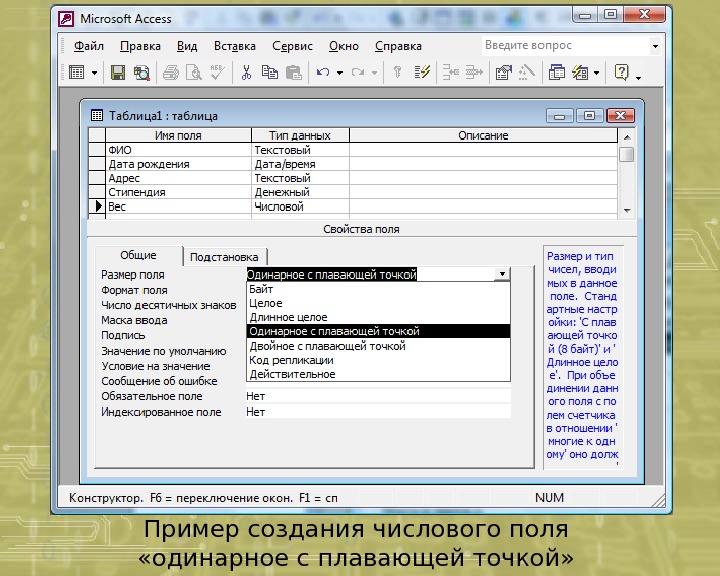Image resolution: width=720 pixels, height=576 pixels.
Task: Switch to the Подстановка tab
Action: click(x=224, y=257)
